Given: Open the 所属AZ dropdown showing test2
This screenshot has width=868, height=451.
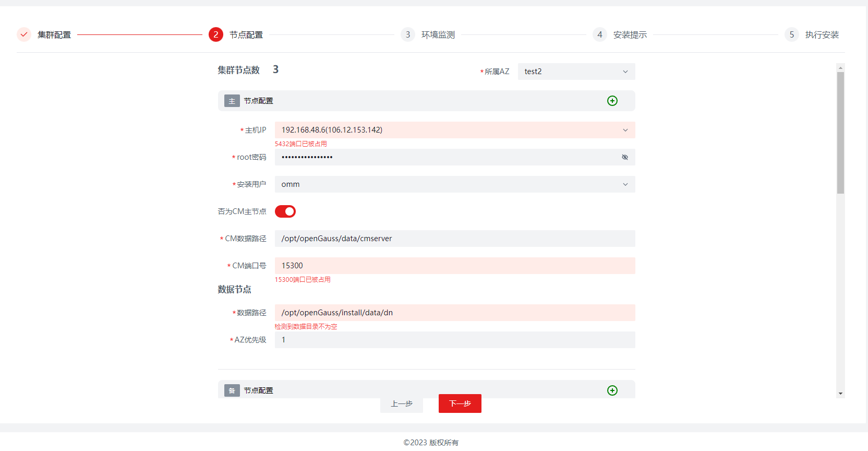Looking at the screenshot, I should pyautogui.click(x=576, y=72).
